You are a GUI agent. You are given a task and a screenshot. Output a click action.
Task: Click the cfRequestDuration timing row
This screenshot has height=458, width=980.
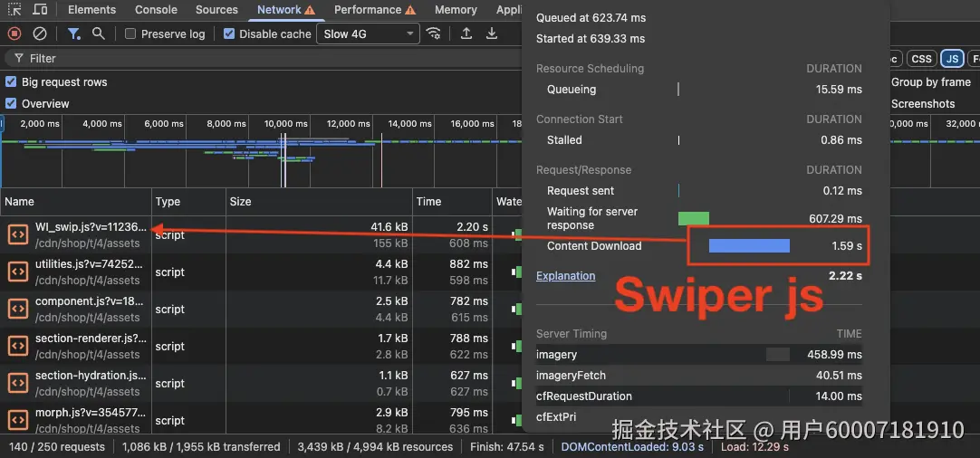[x=698, y=396]
